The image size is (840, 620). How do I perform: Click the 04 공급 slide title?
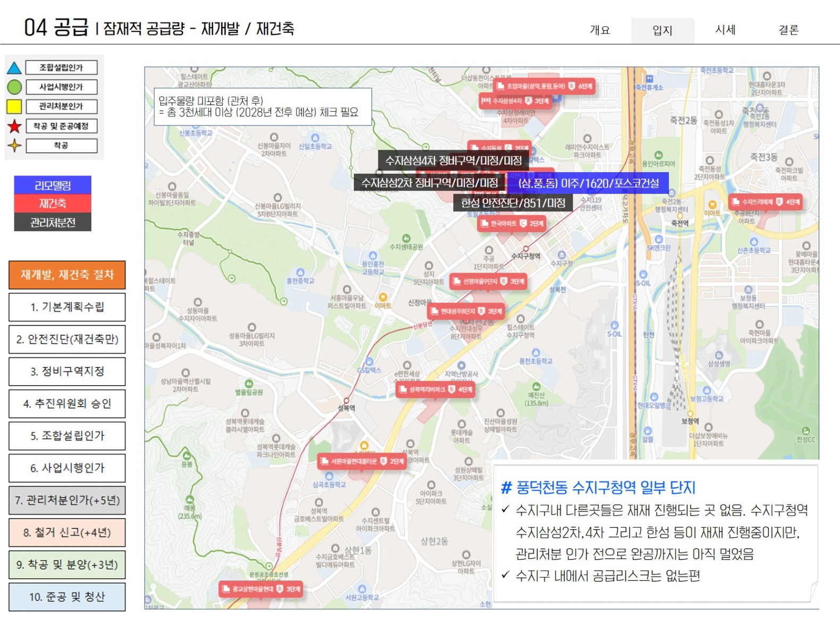point(56,27)
